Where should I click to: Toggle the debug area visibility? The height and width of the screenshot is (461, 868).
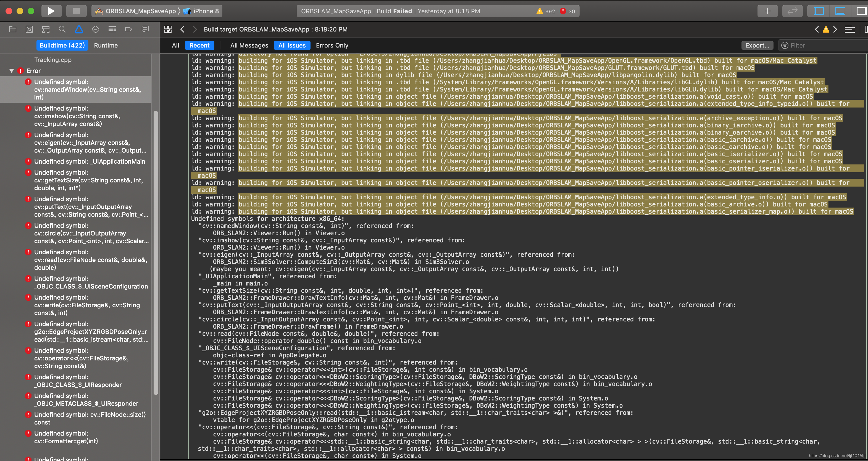click(x=840, y=11)
